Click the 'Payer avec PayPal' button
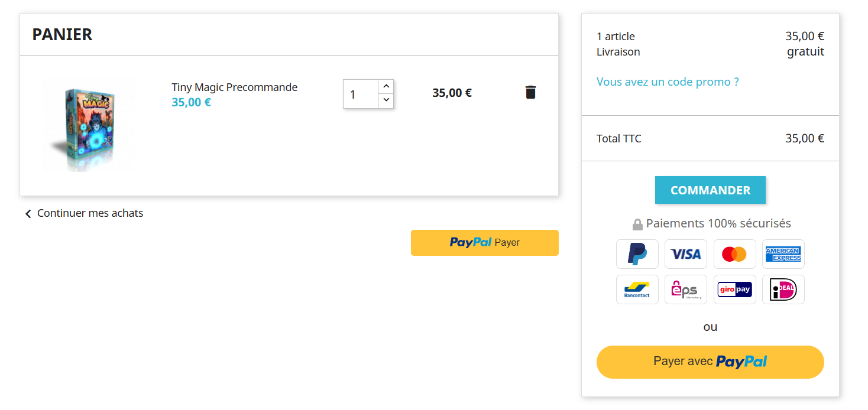868x410 pixels. click(x=710, y=362)
